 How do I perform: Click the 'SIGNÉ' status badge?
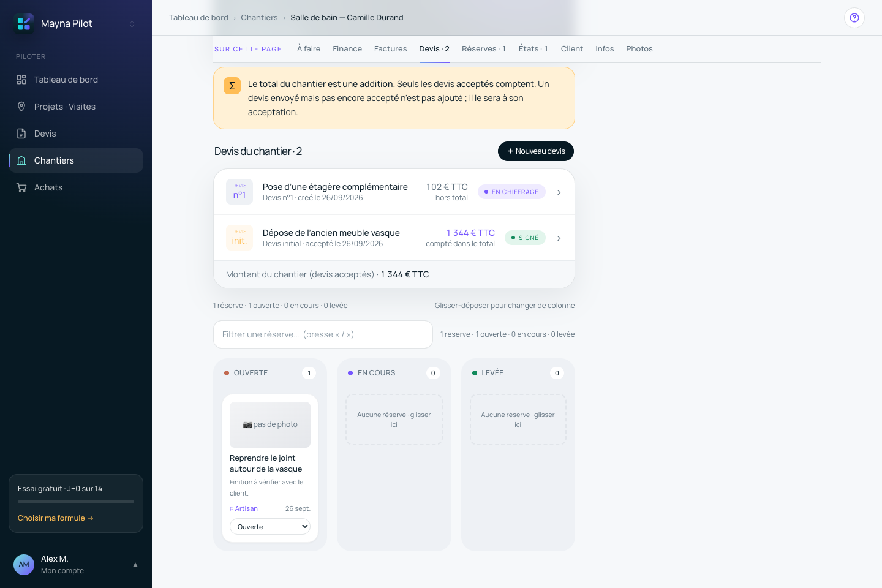pos(525,238)
